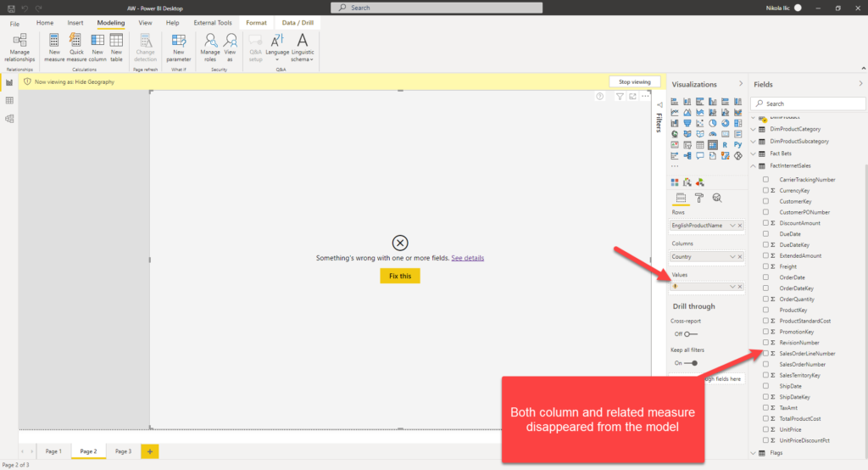The image size is (868, 470).
Task: Expand the Filters pane
Action: (x=659, y=104)
